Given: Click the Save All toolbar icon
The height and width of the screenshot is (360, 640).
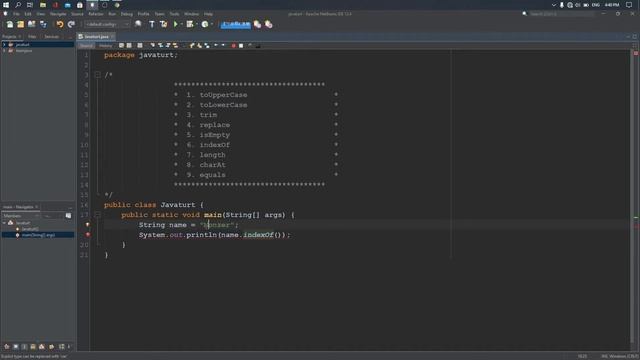Looking at the screenshot, I should click(43, 24).
